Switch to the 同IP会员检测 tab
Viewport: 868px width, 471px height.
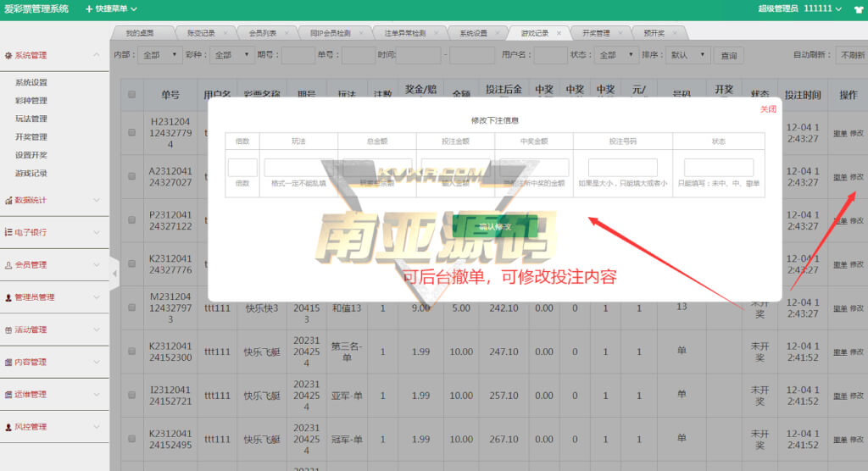click(x=331, y=33)
